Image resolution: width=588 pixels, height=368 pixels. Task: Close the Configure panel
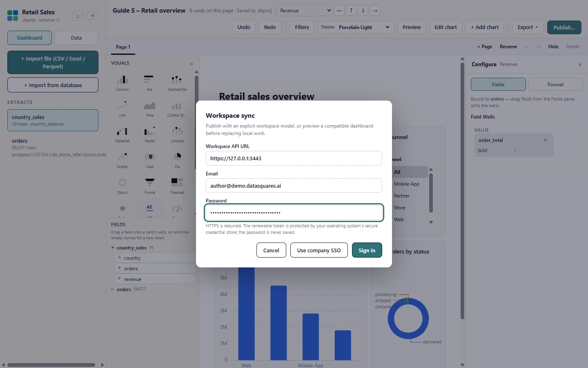580,65
